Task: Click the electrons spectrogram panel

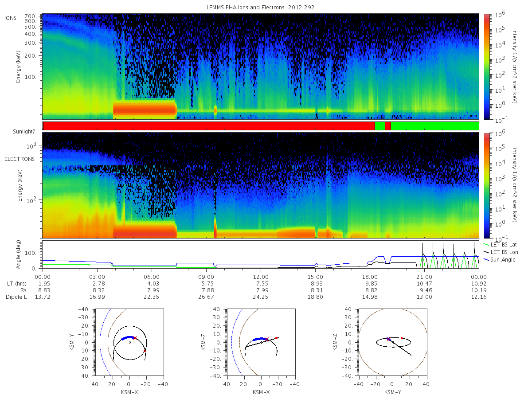Action: [x=261, y=185]
